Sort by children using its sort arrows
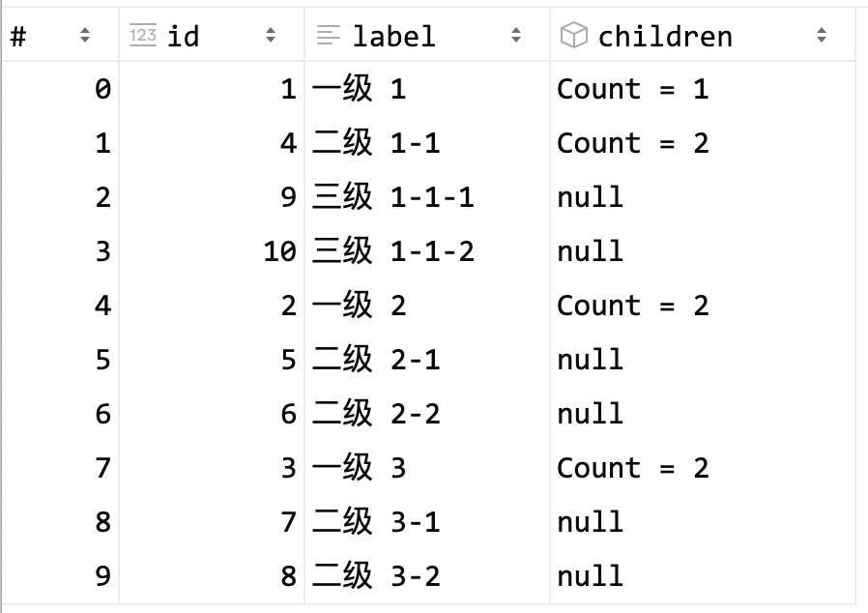 822,36
